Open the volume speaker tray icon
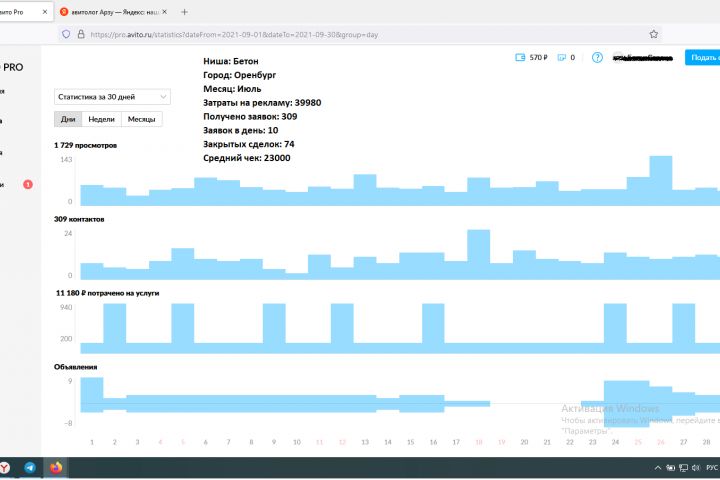Image resolution: width=720 pixels, height=480 pixels. 696,468
